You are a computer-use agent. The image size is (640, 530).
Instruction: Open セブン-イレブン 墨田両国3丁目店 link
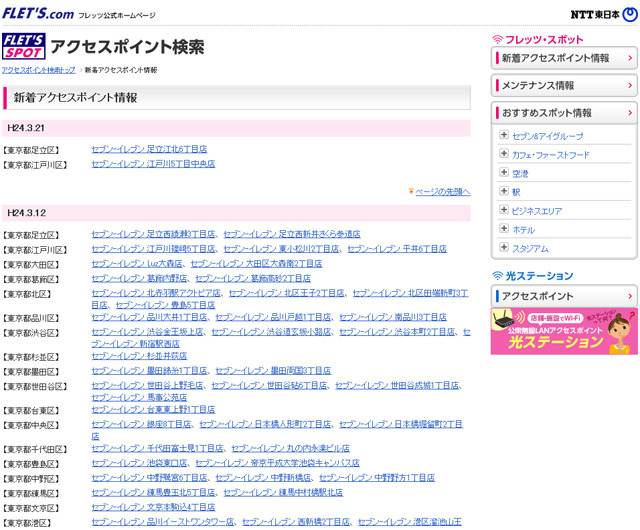(x=273, y=370)
